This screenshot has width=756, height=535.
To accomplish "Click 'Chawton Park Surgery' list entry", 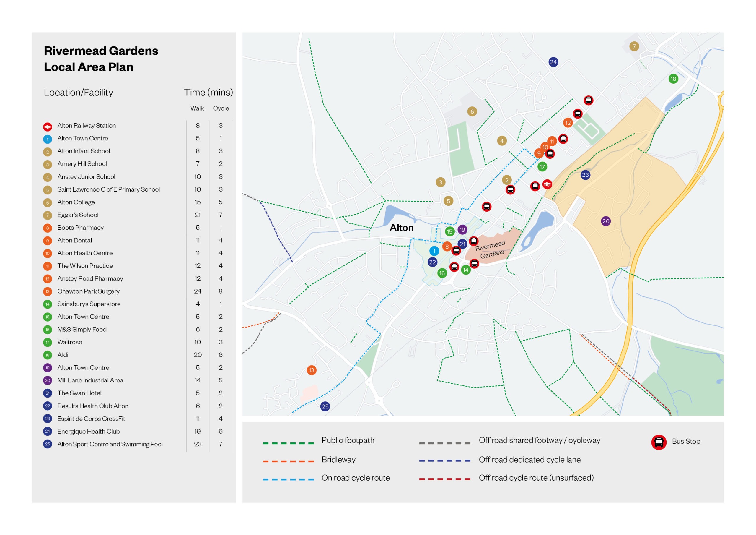I will tap(88, 291).
